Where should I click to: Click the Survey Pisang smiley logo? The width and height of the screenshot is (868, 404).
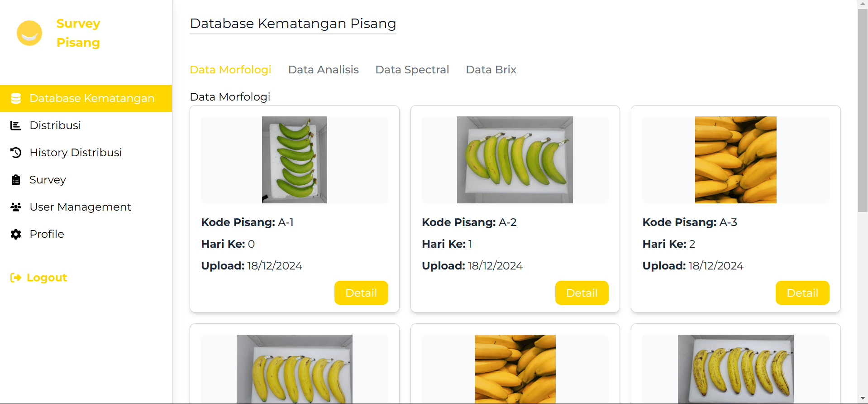(29, 33)
